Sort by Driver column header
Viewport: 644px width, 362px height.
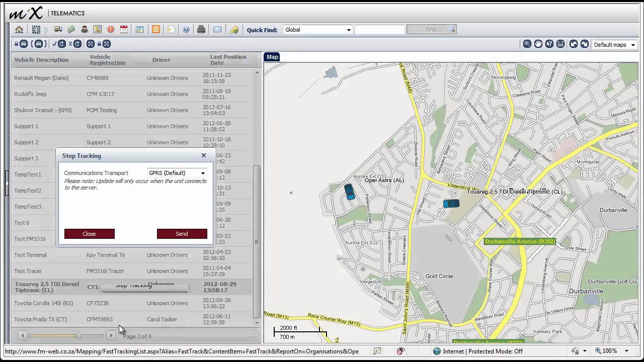[x=162, y=60]
